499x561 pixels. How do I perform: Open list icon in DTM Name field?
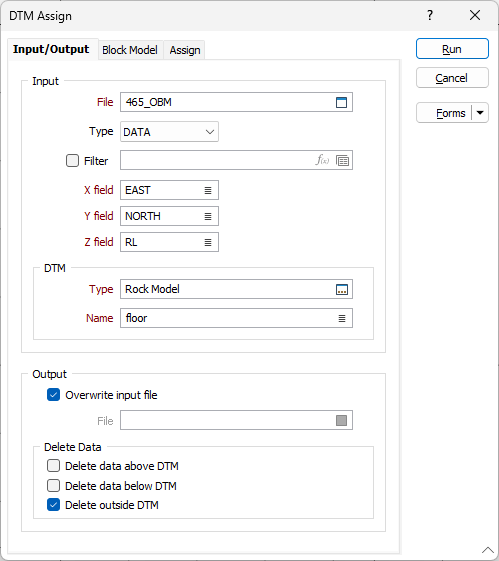[342, 318]
